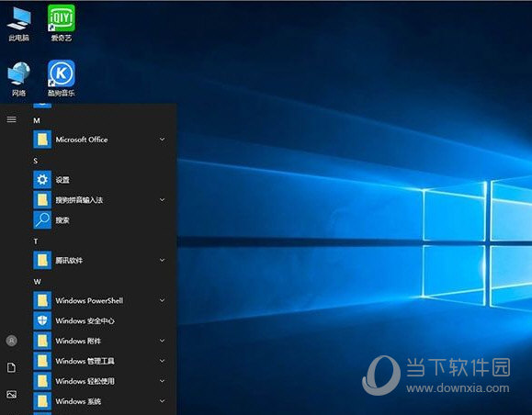The height and width of the screenshot is (415, 532).
Task: Expand the Microsoft Office chevron
Action: coord(163,140)
